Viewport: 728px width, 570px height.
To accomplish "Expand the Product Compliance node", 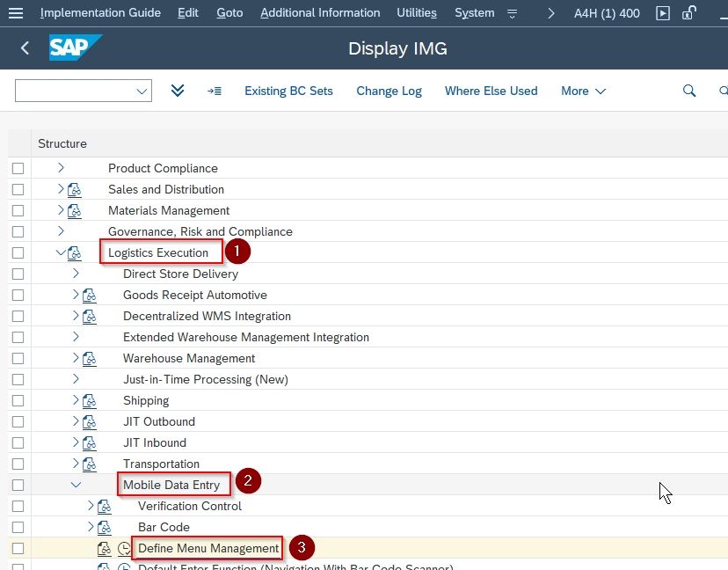I will tap(61, 167).
